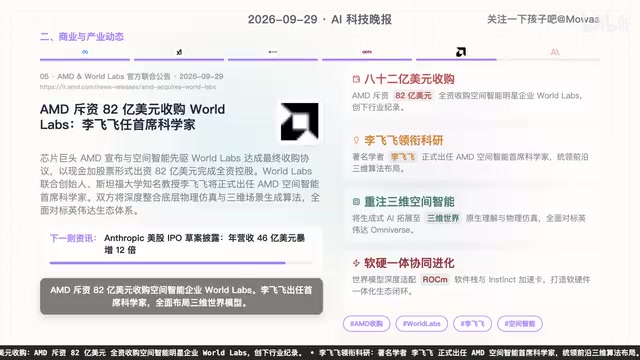
Task: Click the highlighted ROCm keyword chip
Action: (435, 280)
